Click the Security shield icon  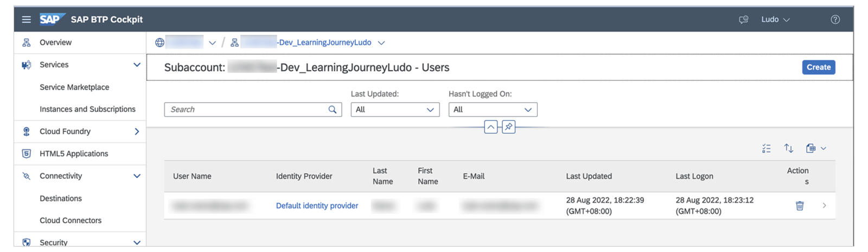tap(26, 242)
